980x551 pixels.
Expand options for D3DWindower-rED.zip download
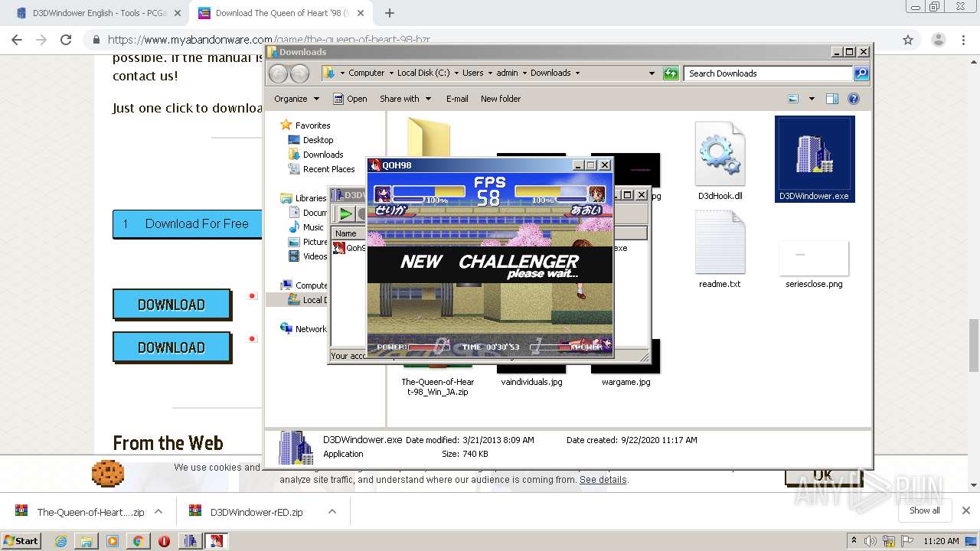[x=332, y=512]
